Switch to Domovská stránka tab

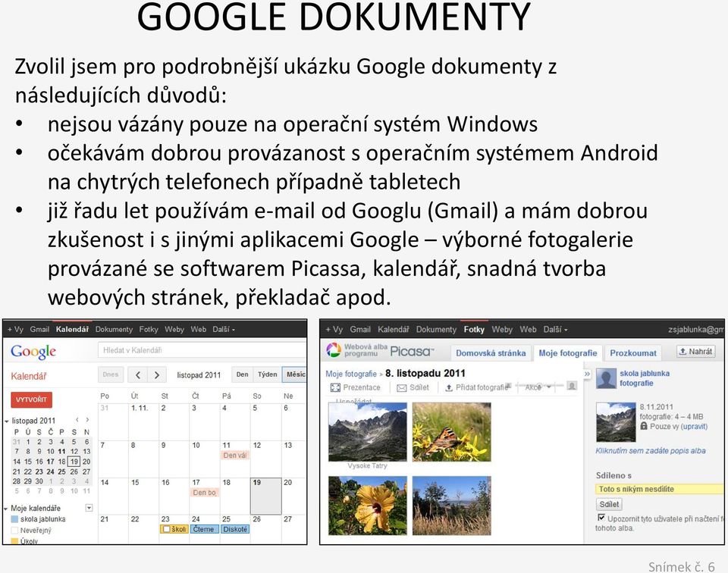pos(491,352)
